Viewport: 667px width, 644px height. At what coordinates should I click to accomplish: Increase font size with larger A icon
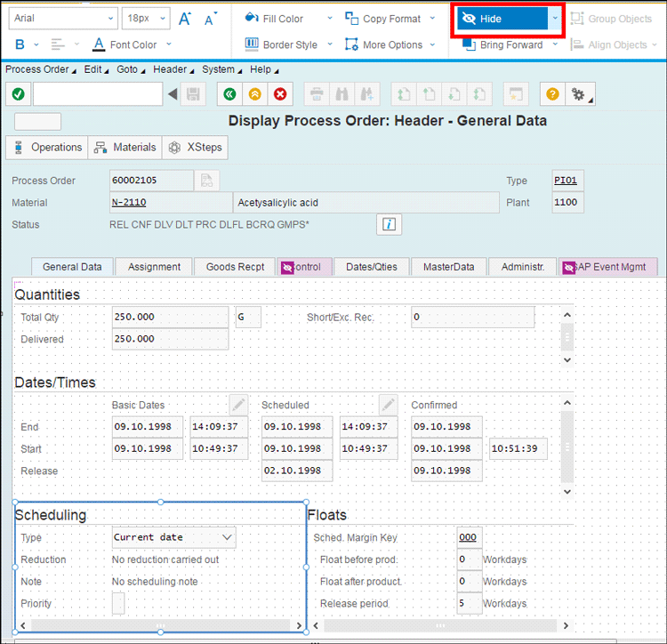click(x=185, y=19)
